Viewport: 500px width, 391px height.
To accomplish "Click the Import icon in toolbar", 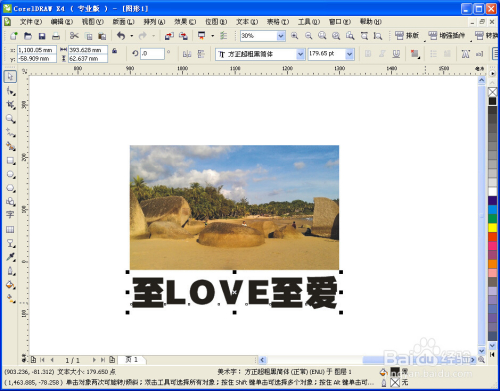I will [x=169, y=36].
